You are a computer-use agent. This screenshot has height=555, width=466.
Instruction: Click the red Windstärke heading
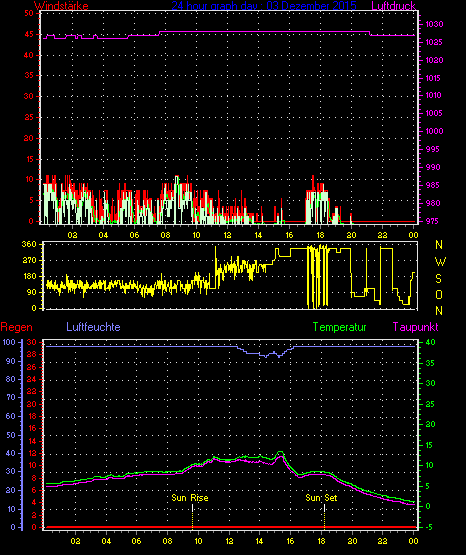[x=61, y=5]
